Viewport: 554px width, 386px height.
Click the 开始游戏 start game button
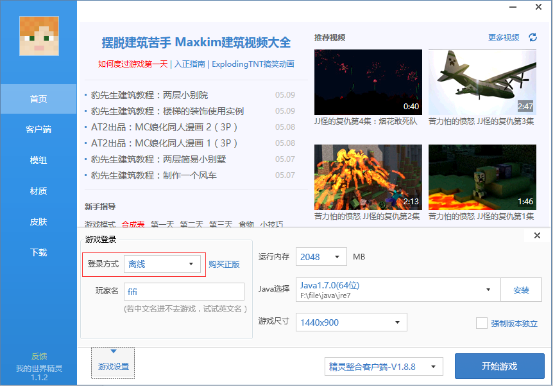point(500,366)
